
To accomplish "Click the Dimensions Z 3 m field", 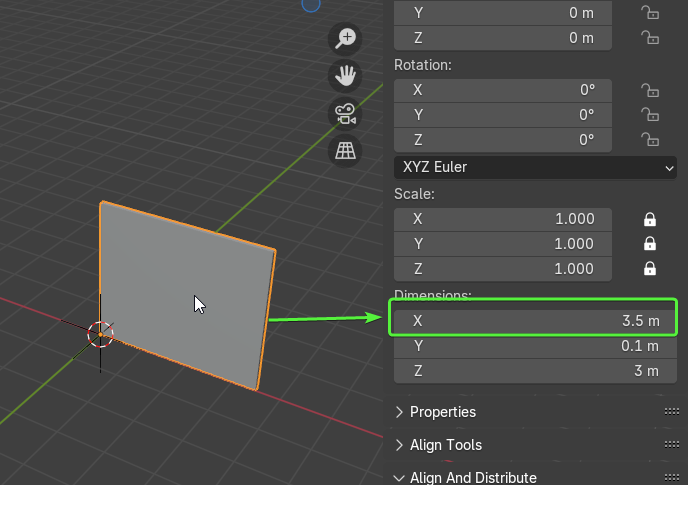I will [x=535, y=371].
